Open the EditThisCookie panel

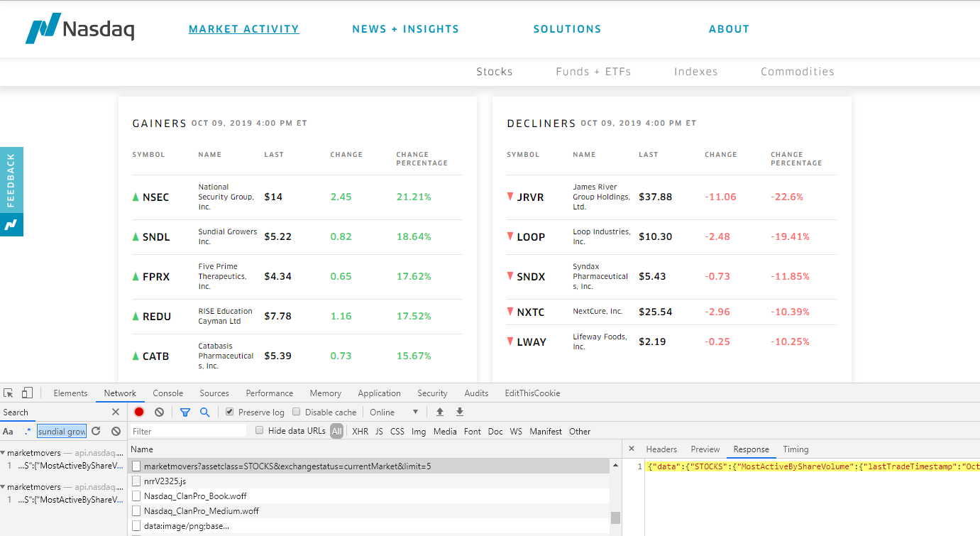tap(532, 393)
